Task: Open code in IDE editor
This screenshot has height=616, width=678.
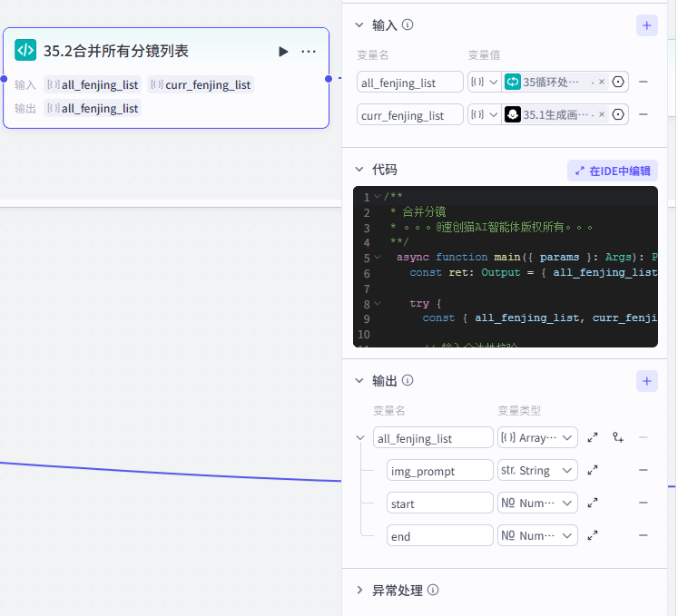Action: (x=613, y=171)
